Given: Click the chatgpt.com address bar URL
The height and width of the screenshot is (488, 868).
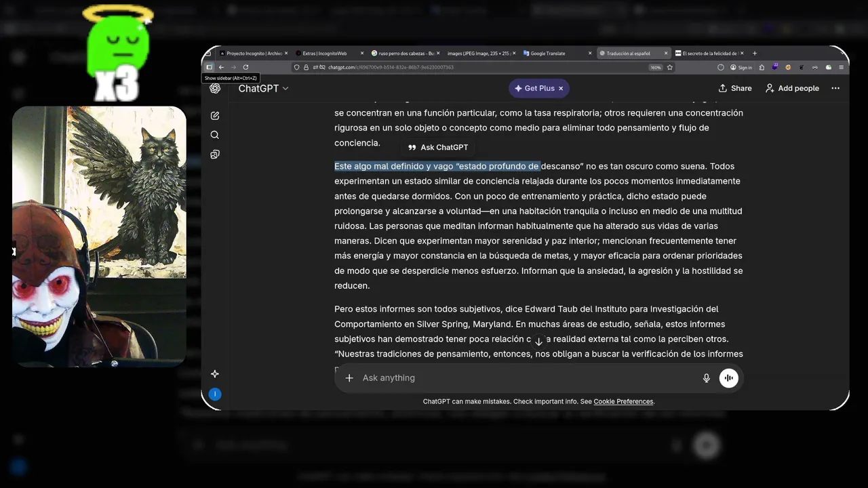Looking at the screenshot, I should coord(391,67).
